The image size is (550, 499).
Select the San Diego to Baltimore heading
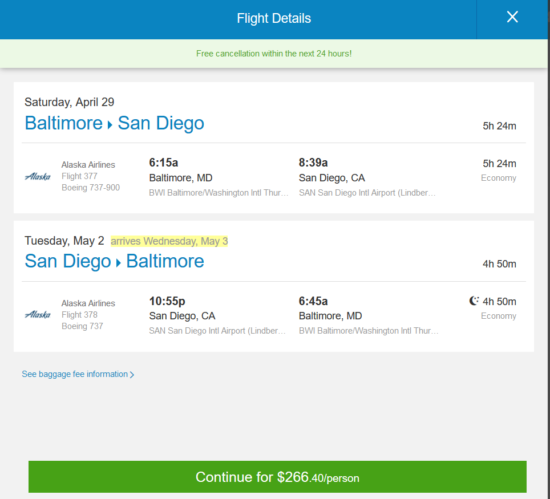pos(114,261)
